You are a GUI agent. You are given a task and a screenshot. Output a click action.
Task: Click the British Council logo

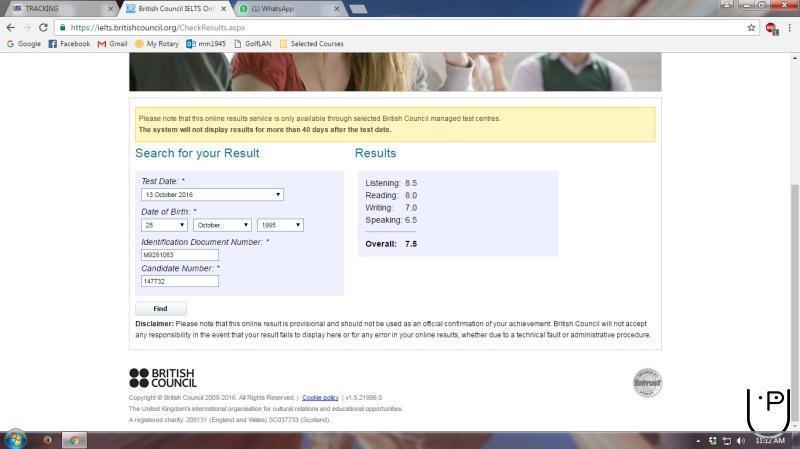[x=163, y=378]
